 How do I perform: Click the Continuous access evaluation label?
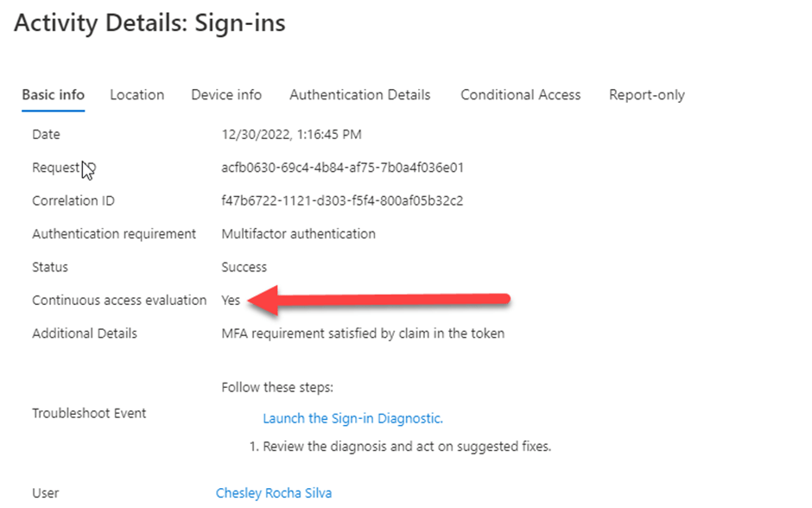(119, 301)
